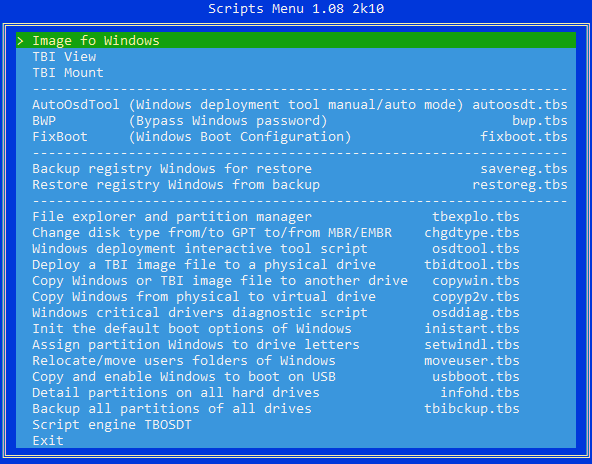This screenshot has height=464, width=592.
Task: Select Change disk type GPT/MBR/EMBR entry
Action: click(x=296, y=233)
